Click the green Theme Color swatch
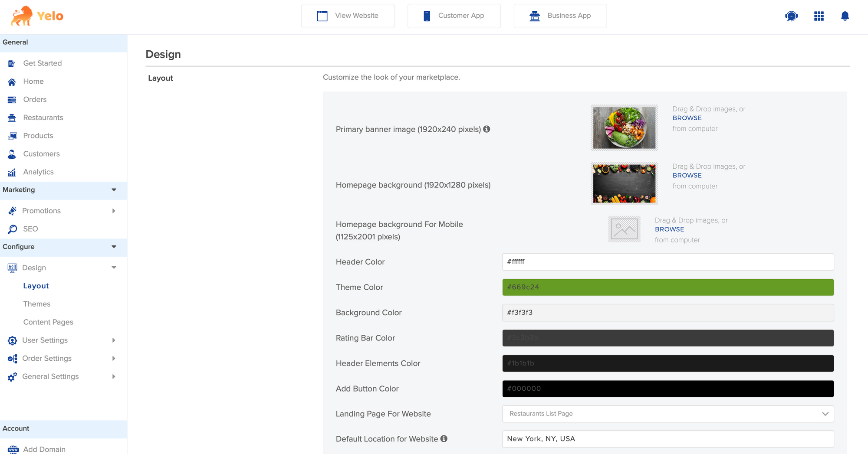 coord(667,287)
